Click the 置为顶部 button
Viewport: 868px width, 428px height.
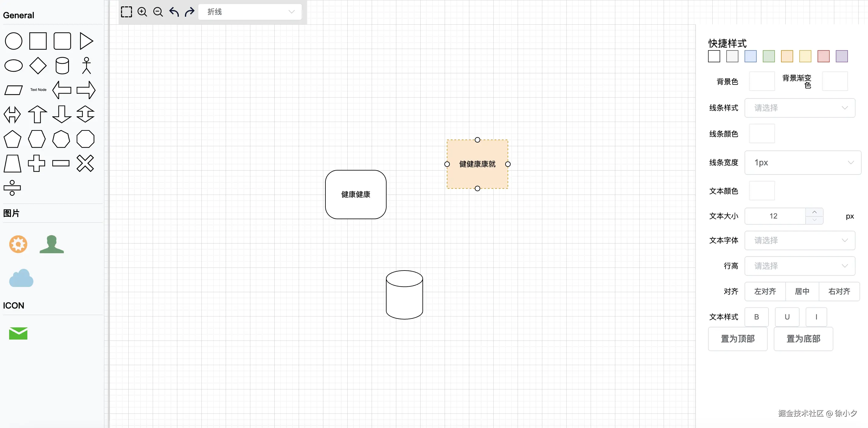[x=737, y=338]
